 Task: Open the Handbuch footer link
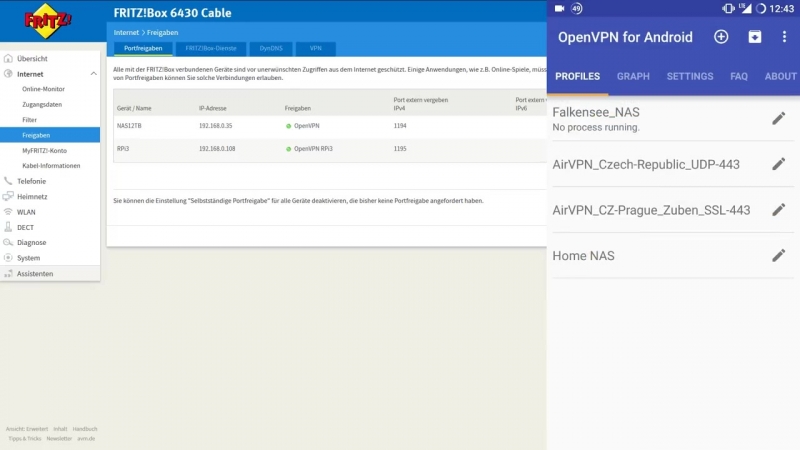85,429
